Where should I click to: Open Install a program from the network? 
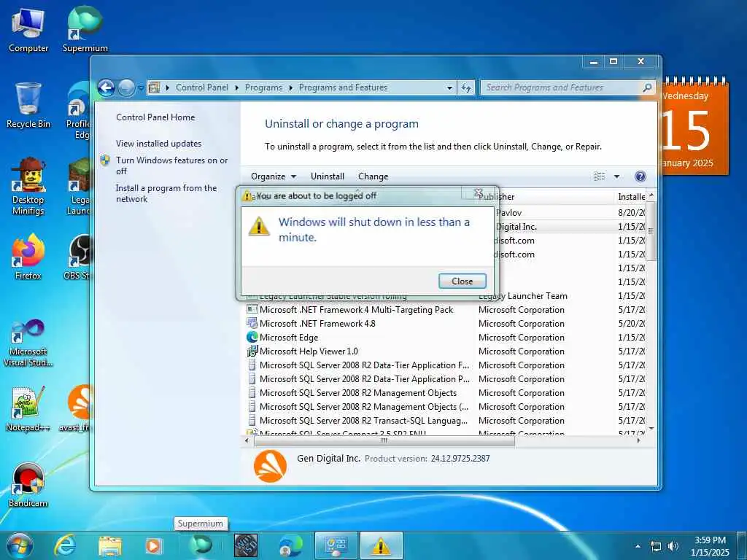[x=166, y=193]
